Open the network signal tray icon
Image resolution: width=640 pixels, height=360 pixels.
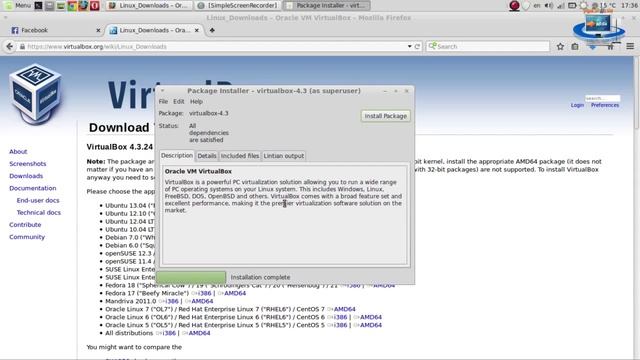[561, 6]
